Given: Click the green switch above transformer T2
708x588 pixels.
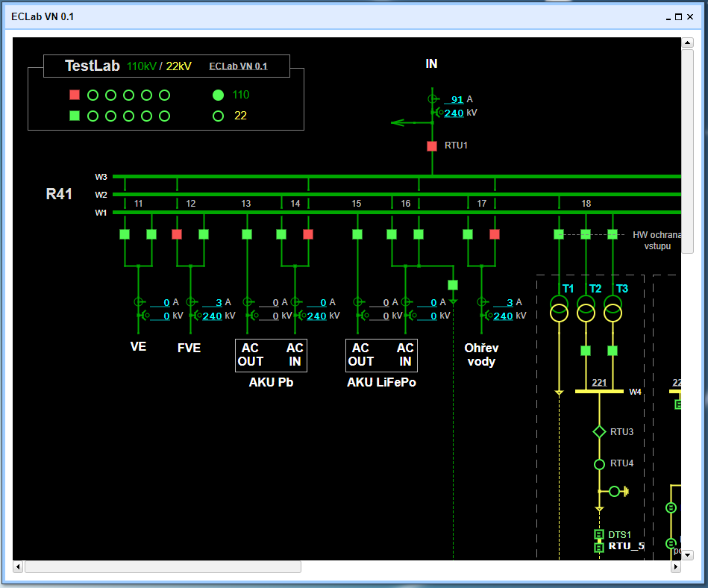Looking at the screenshot, I should pyautogui.click(x=586, y=234).
